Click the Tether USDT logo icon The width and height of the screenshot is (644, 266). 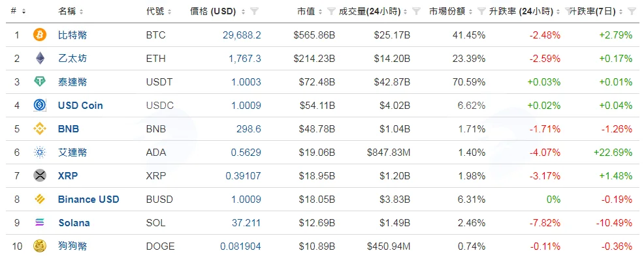pos(40,82)
